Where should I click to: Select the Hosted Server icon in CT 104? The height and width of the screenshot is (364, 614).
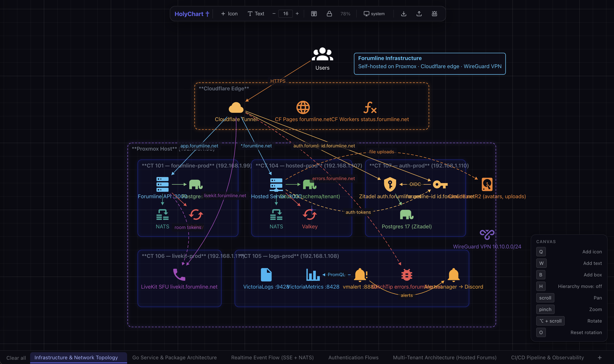pyautogui.click(x=276, y=185)
